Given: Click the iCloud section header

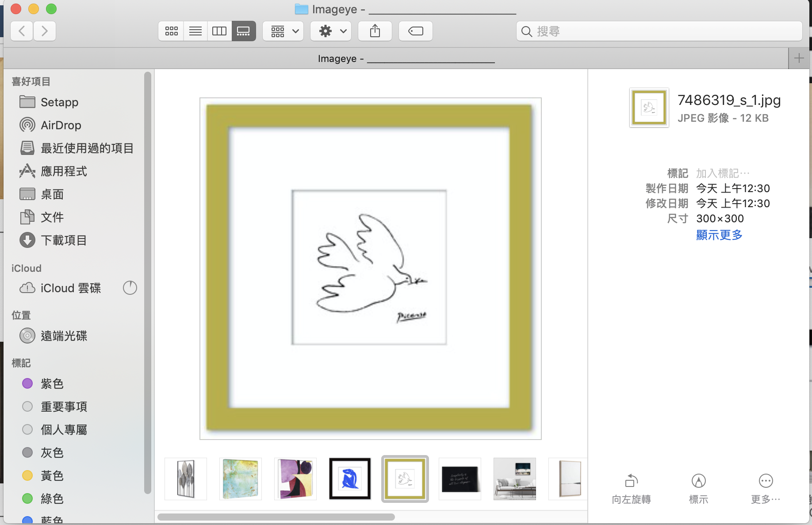Looking at the screenshot, I should tap(27, 268).
